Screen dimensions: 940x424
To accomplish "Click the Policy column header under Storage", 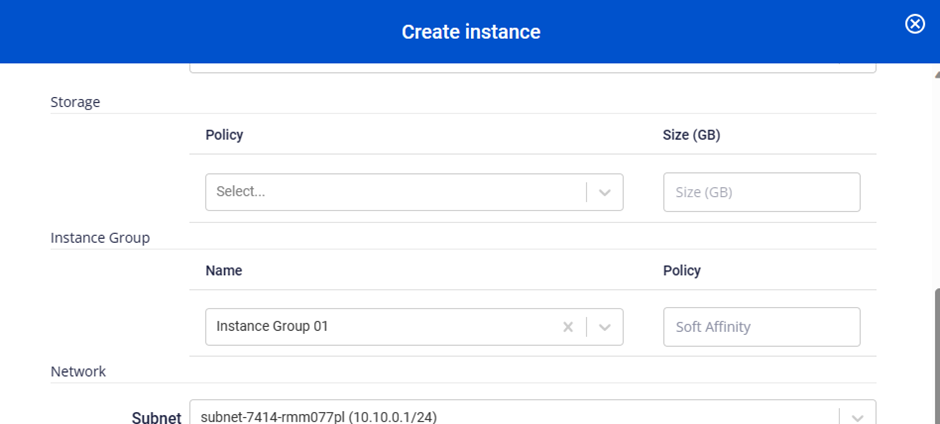I will pyautogui.click(x=224, y=135).
